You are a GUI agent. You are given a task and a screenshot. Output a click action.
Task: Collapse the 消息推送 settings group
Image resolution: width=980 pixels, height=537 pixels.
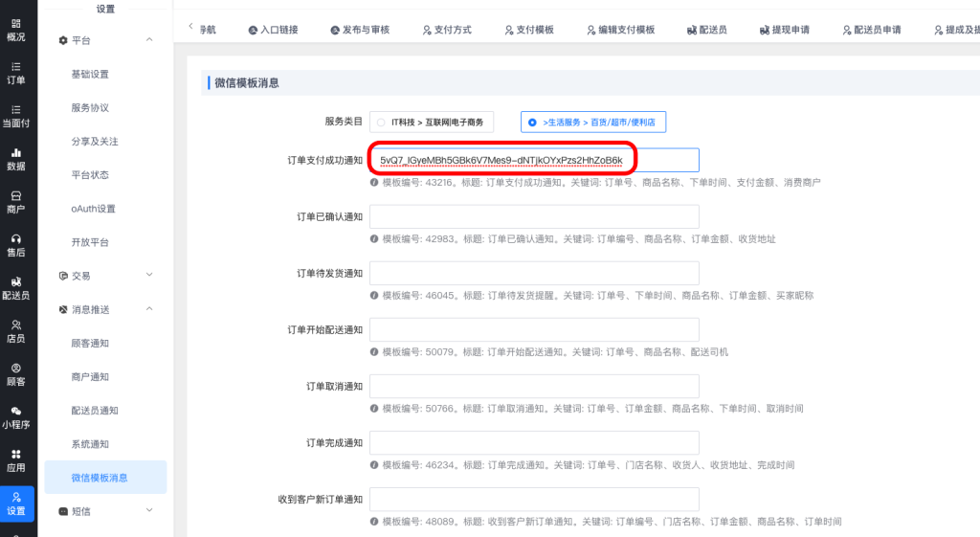coord(148,309)
